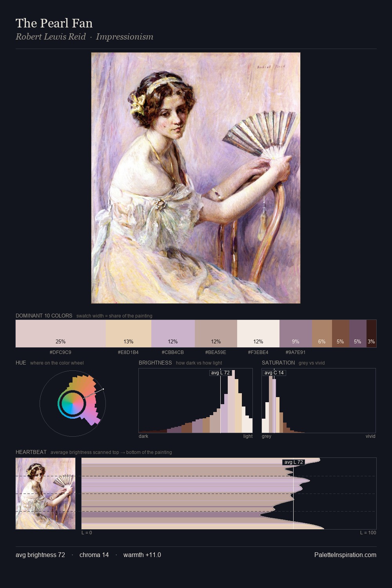This screenshot has height=588, width=392.
Task: Click the 6% tan swatch
Action: [322, 334]
